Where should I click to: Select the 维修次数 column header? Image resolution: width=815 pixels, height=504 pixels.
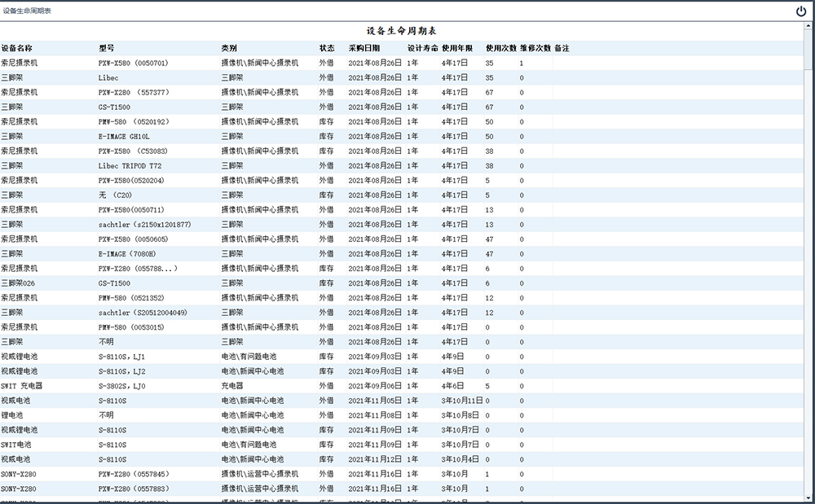pos(535,48)
